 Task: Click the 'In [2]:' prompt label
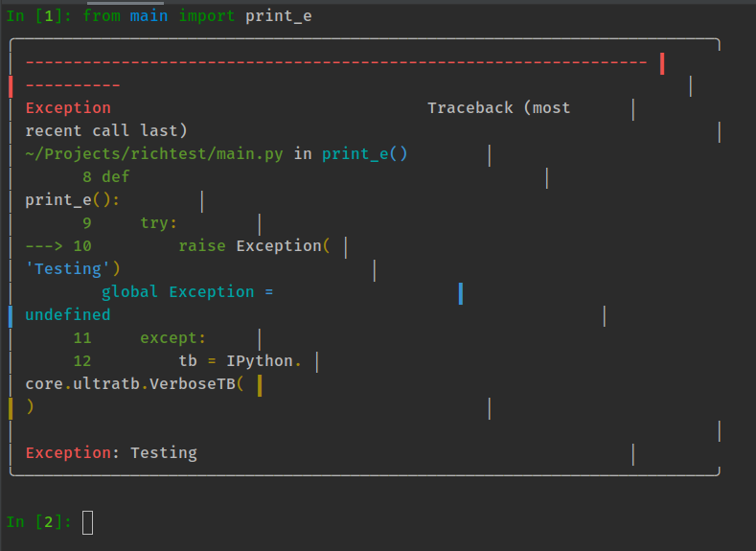click(x=38, y=522)
